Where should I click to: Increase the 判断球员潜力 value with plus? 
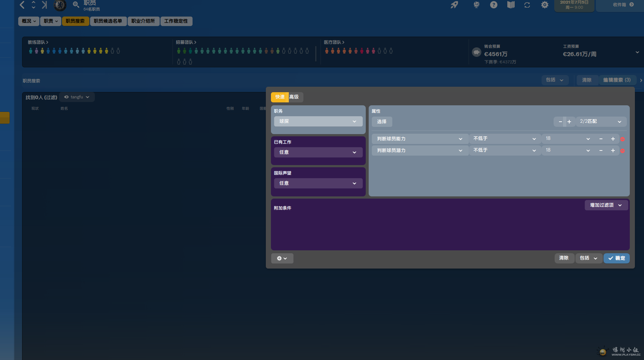[613, 150]
